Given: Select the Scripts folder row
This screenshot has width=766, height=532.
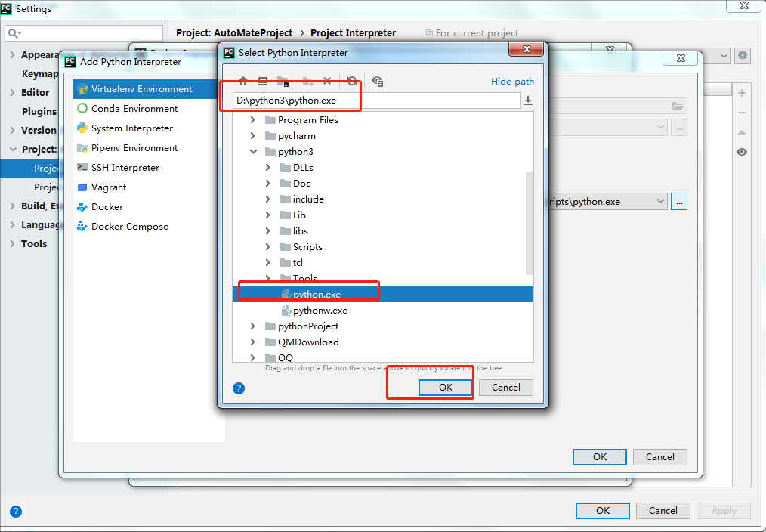Looking at the screenshot, I should click(383, 246).
